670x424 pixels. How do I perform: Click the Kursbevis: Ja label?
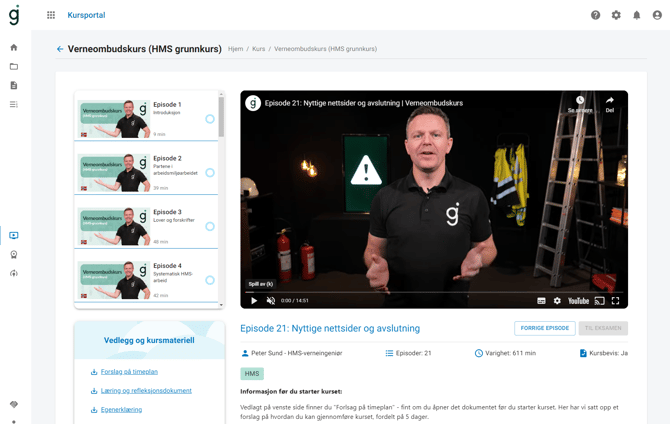[x=608, y=353]
